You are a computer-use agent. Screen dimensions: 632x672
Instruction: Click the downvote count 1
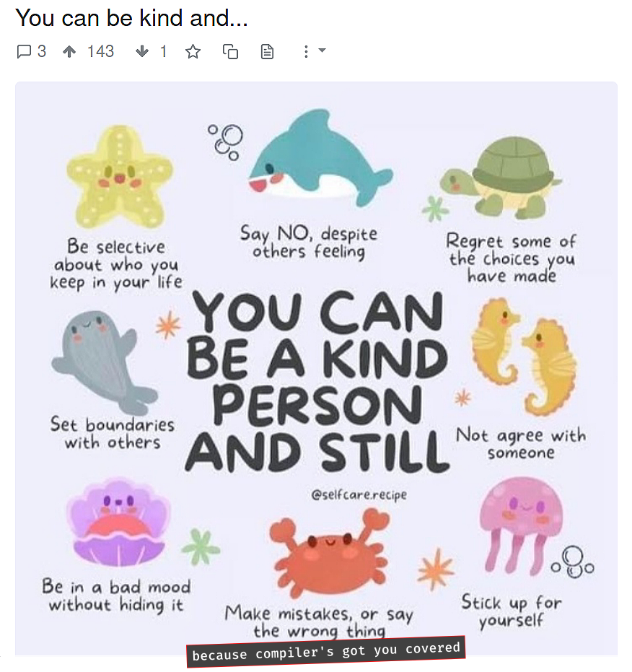[x=163, y=51]
